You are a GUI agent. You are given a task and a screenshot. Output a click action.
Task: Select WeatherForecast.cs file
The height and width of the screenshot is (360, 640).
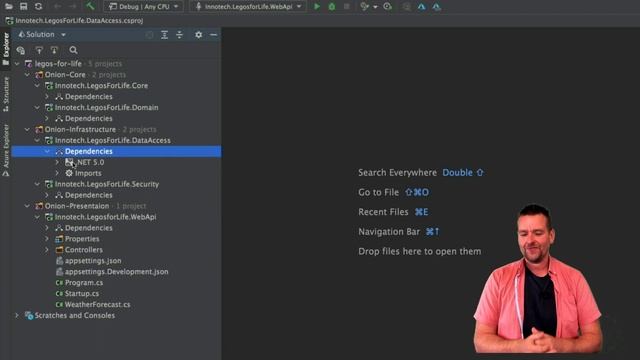(98, 304)
